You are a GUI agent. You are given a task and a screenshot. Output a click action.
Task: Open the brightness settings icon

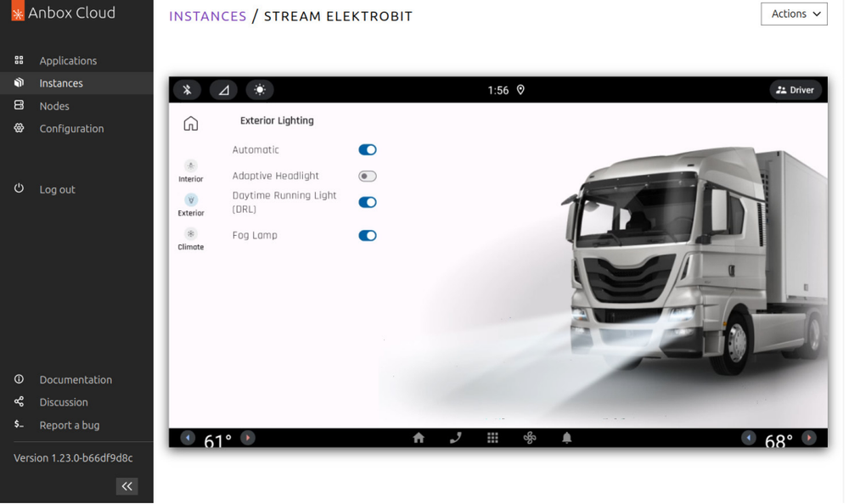pos(260,90)
